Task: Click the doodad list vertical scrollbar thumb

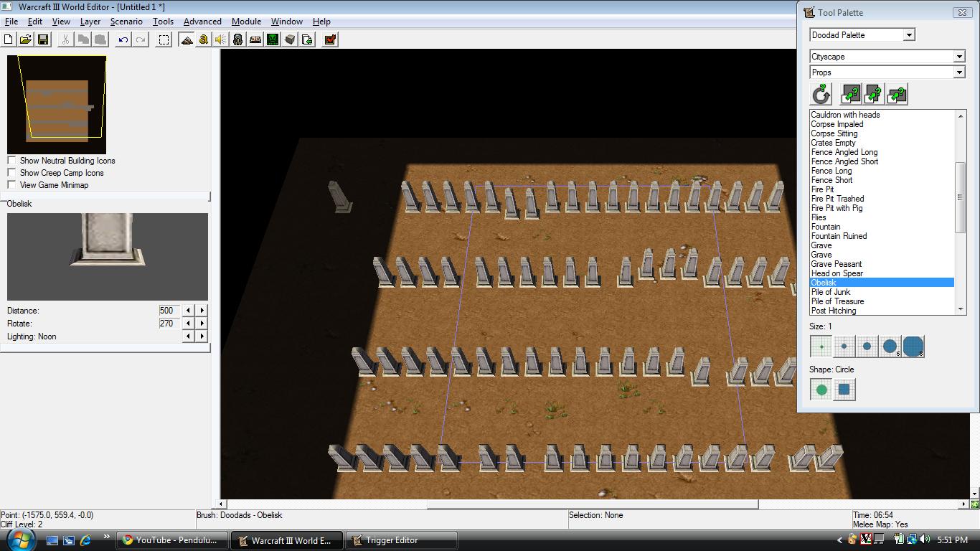Action: point(961,197)
